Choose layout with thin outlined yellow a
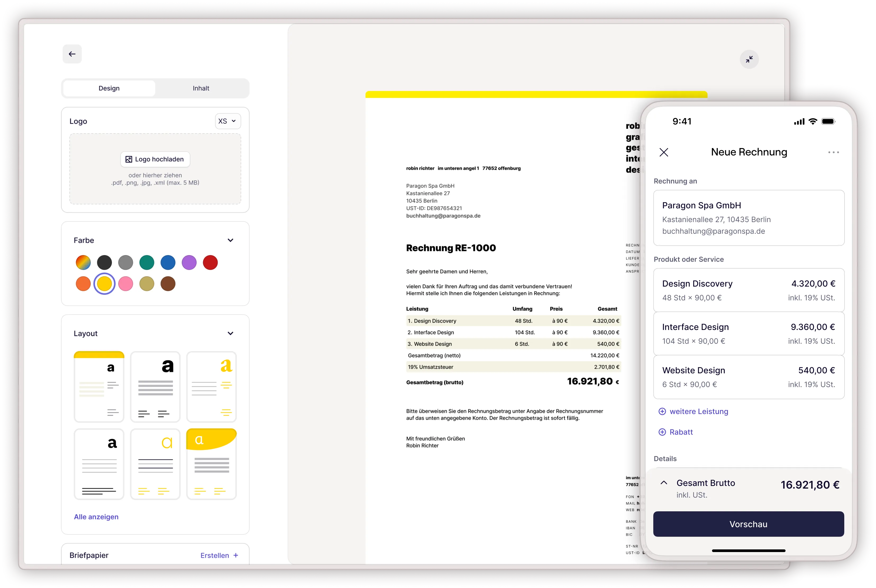The height and width of the screenshot is (588, 876). point(155,464)
